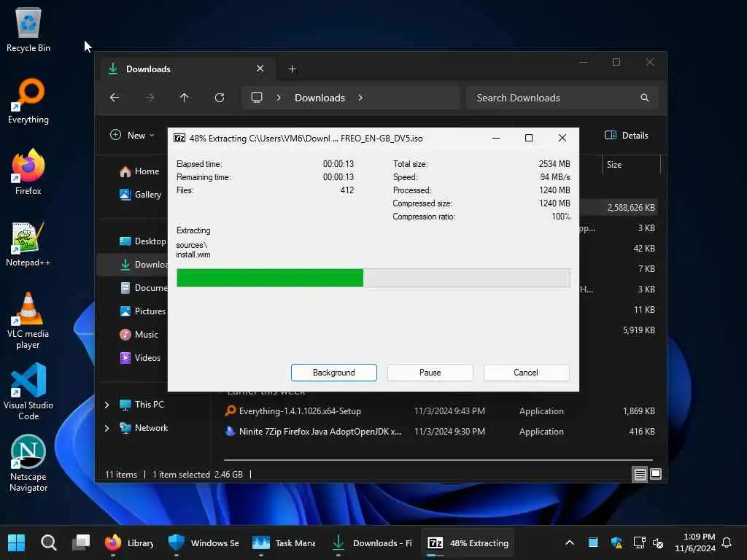Go up one folder level
Screen dimensions: 747x560
[185, 98]
